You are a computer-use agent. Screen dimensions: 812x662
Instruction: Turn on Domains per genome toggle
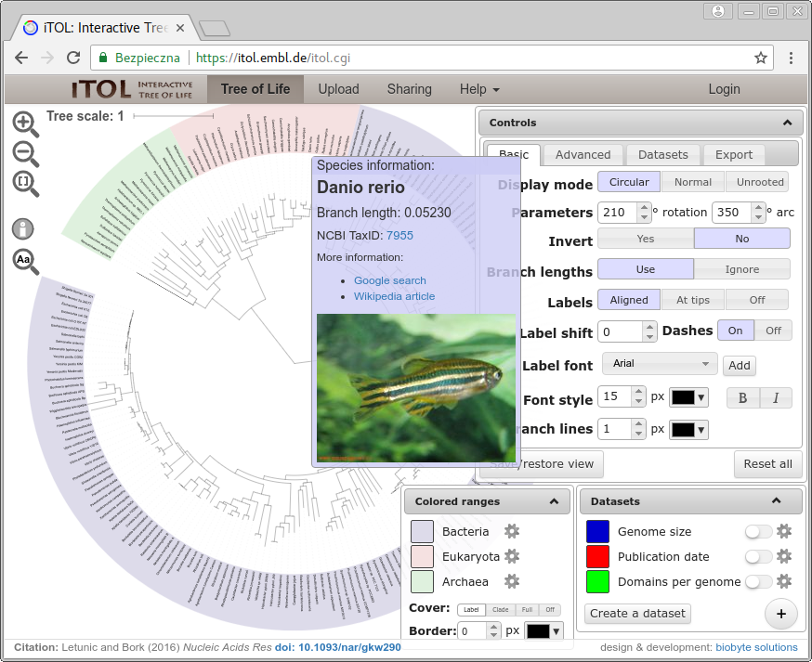(x=758, y=582)
